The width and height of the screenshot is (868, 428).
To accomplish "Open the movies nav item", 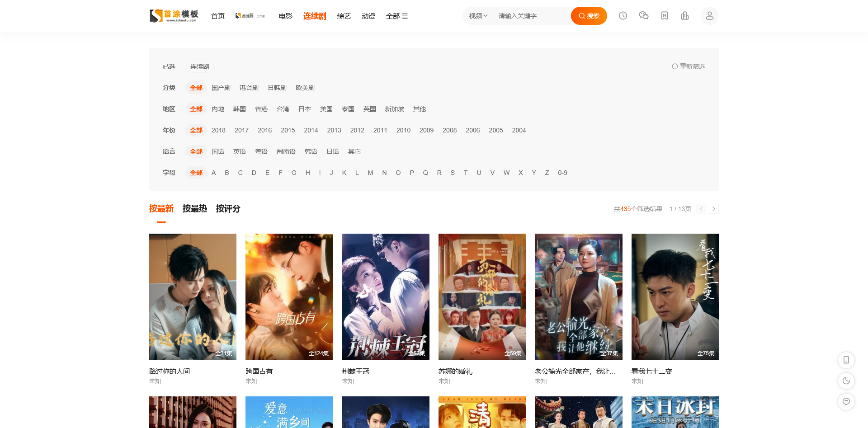I will (286, 16).
